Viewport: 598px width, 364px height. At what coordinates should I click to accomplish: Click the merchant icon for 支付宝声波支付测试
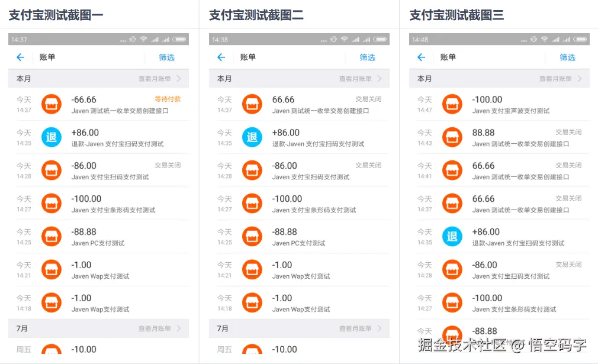452,104
